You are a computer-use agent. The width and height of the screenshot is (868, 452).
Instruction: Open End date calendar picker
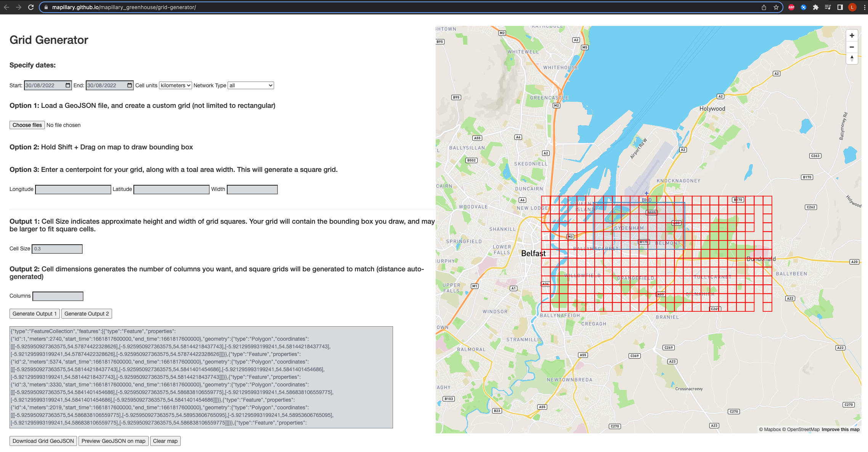(130, 85)
